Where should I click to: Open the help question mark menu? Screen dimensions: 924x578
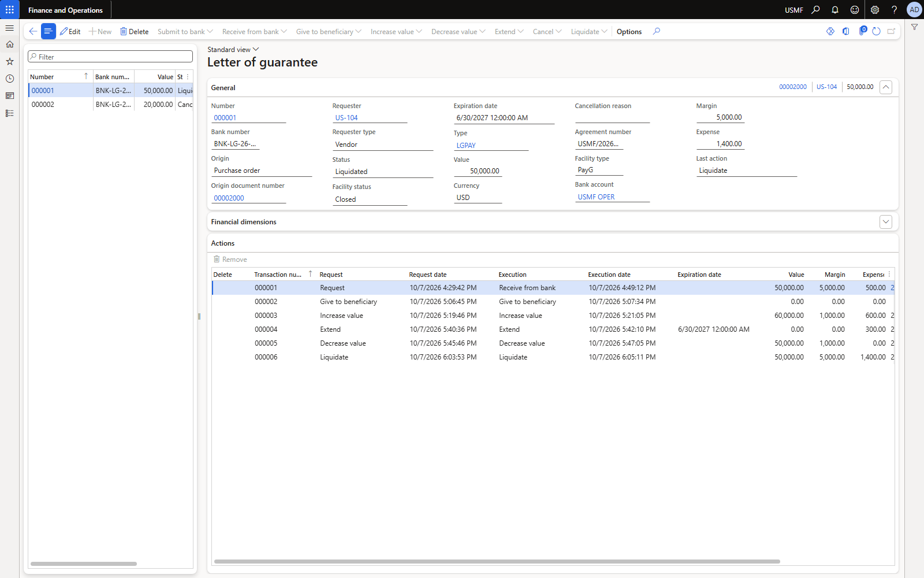pos(894,10)
